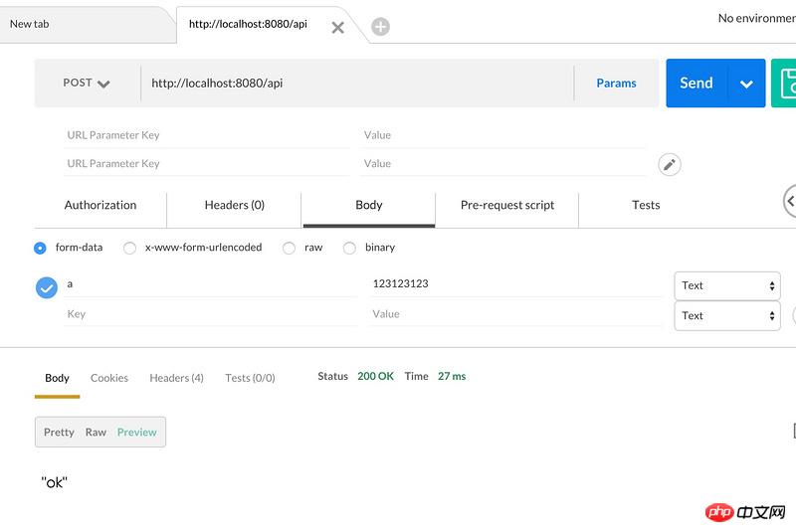Select the x-www-form-urlencoded radio option
Screen dimensions: 796x532
[x=129, y=248]
